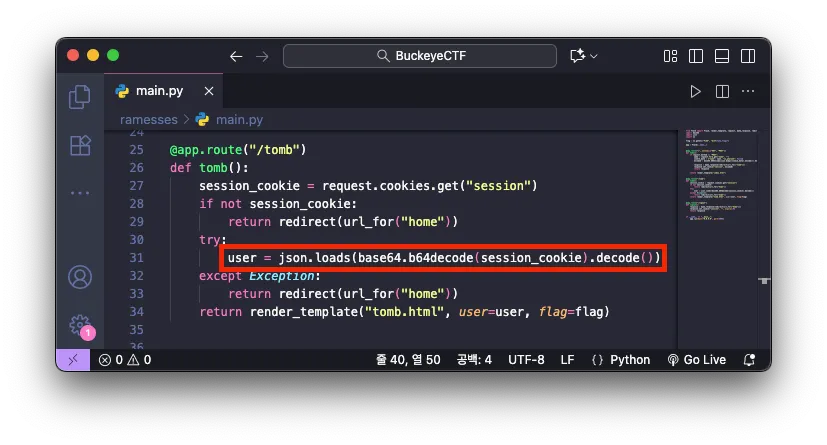Close the main.py tab

(x=209, y=91)
